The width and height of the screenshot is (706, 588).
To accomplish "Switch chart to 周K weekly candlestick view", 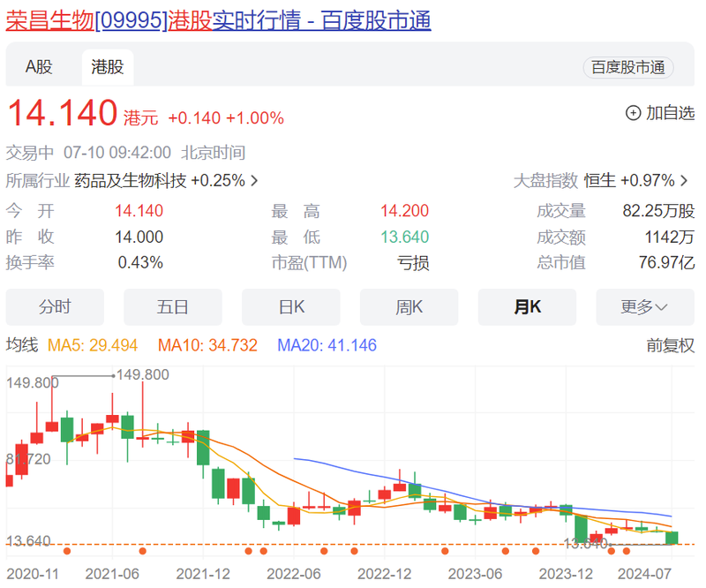I will tap(409, 306).
